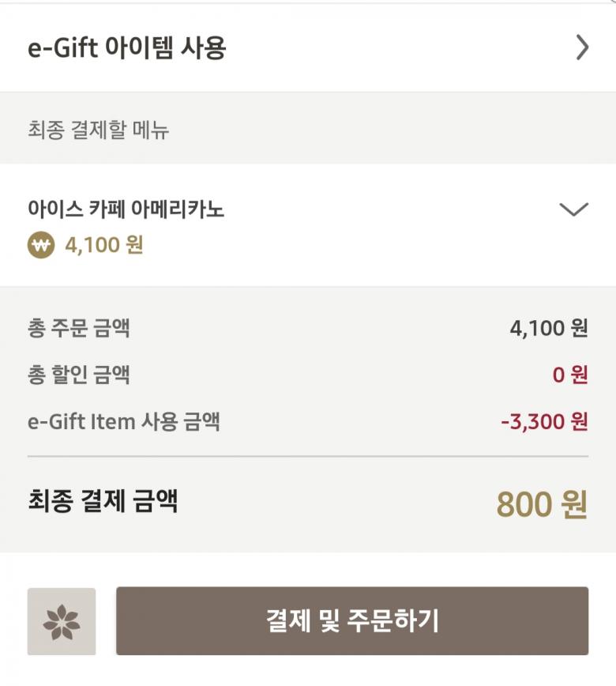Click the 최종 결제 금액 label

pos(103,501)
